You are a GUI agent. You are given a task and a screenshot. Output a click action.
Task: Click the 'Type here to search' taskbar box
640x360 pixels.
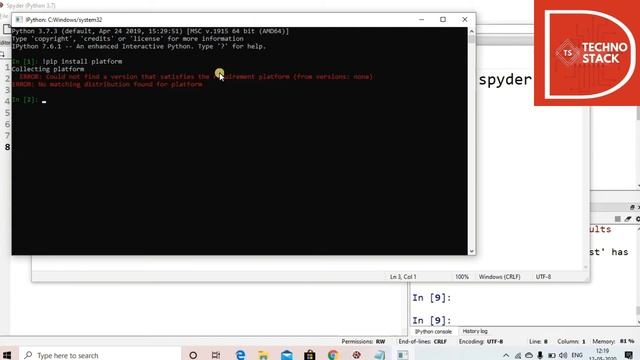[x=100, y=355]
